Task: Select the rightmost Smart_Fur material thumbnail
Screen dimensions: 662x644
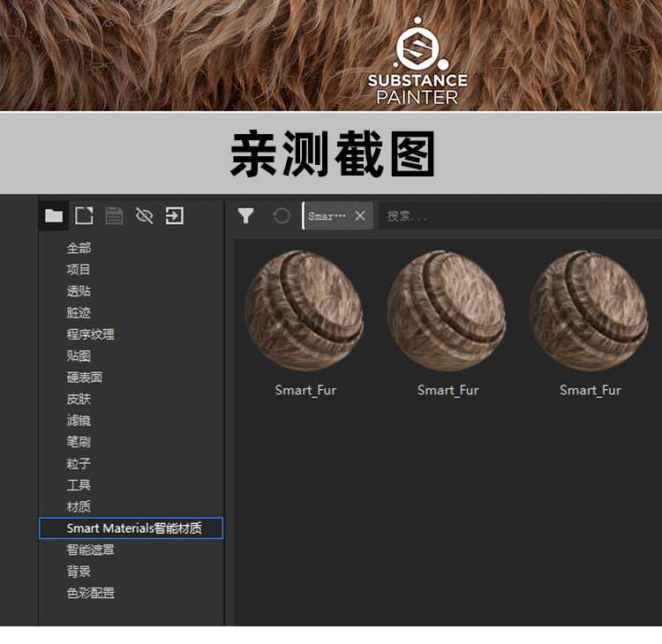Action: [x=590, y=311]
